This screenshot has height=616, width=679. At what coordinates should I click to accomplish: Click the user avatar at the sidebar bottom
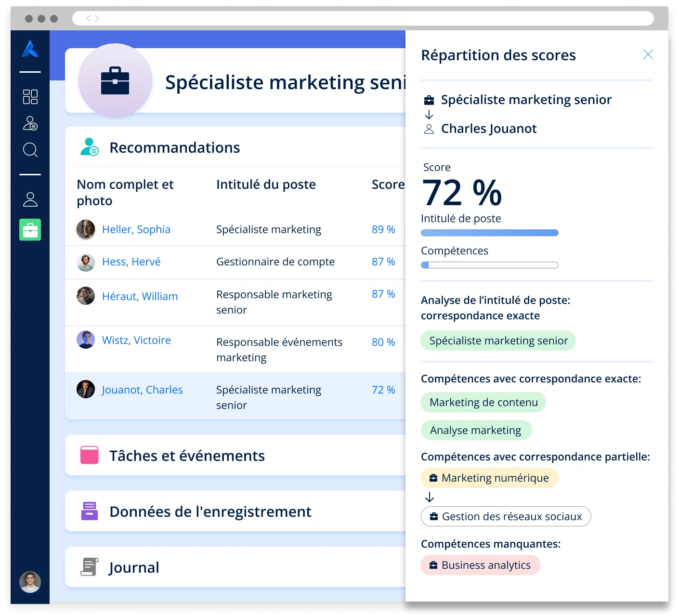coord(30,582)
